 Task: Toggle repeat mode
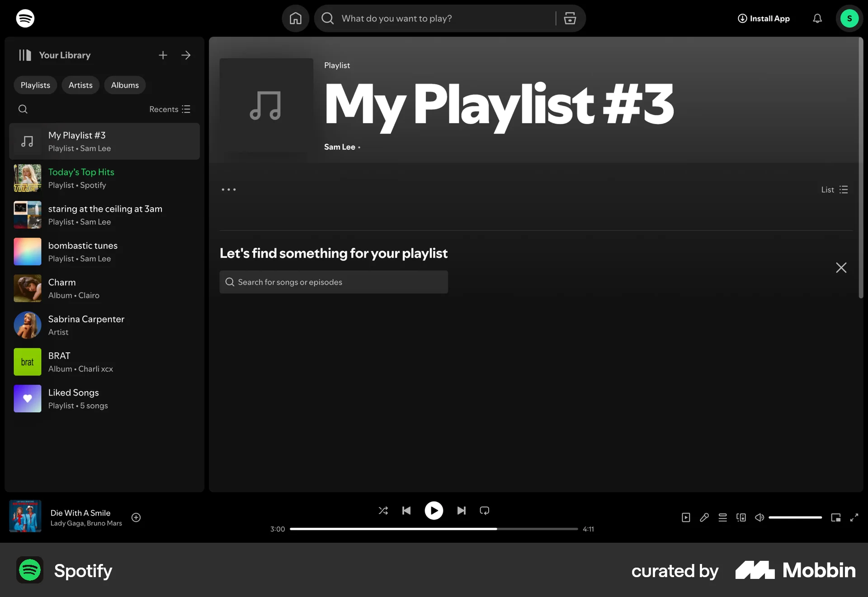click(x=484, y=511)
